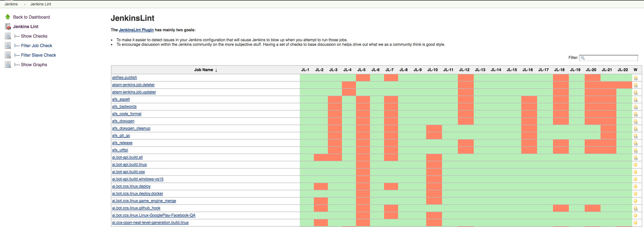Focus the Filter search input field
This screenshot has width=644, height=227.
[608, 58]
